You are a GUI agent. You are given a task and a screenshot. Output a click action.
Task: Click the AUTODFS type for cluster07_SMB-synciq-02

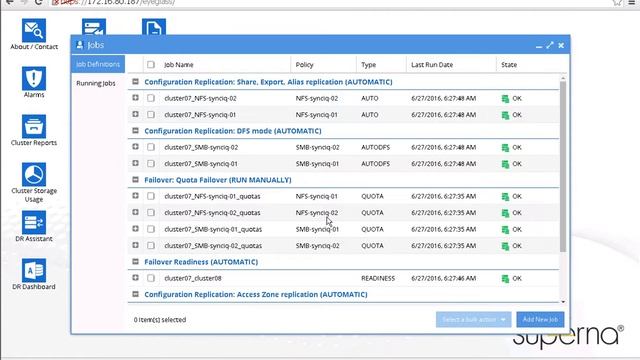pos(376,147)
